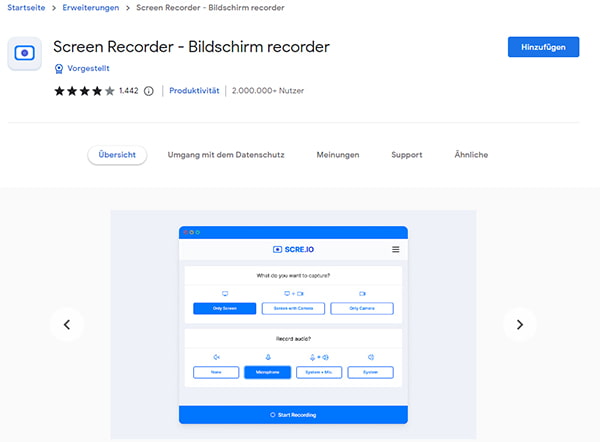Click the camera icon above Only Camera
The image size is (600, 442).
coord(362,294)
